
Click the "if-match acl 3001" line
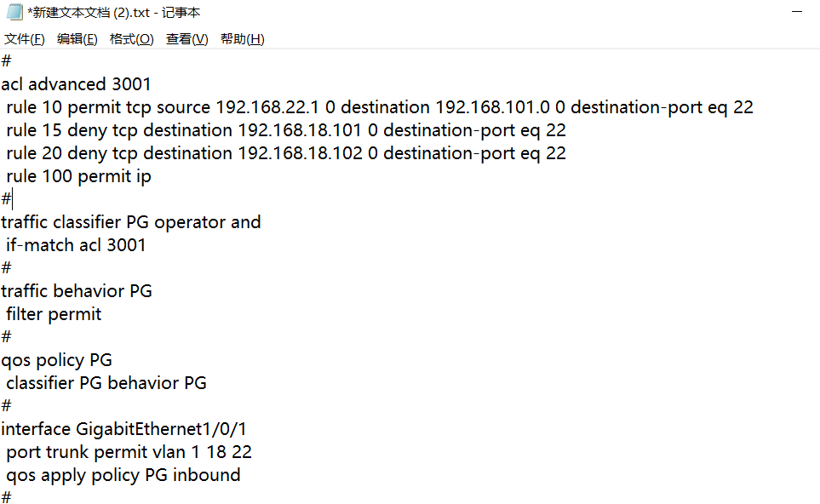[76, 245]
